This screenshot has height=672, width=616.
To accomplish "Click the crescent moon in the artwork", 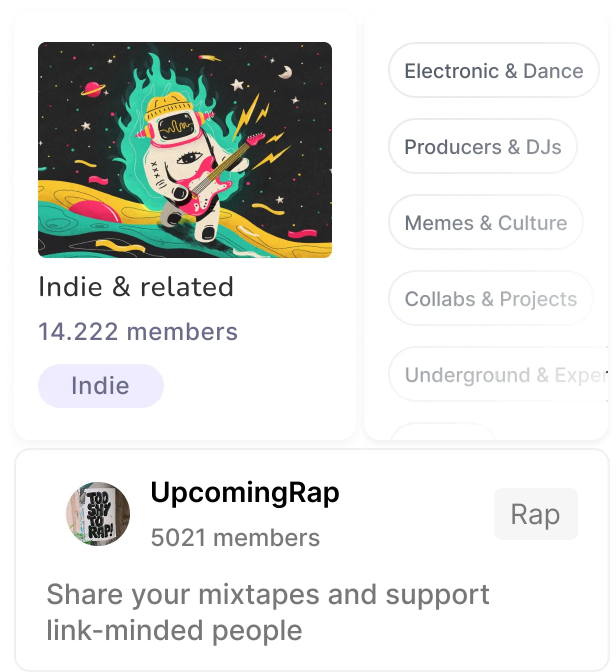I will (285, 72).
